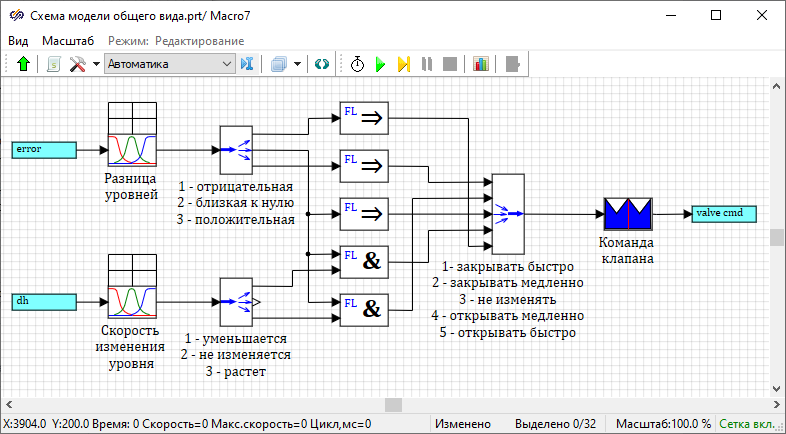786x434 pixels.
Task: Click the exit door icon in toolbar
Action: tap(513, 64)
